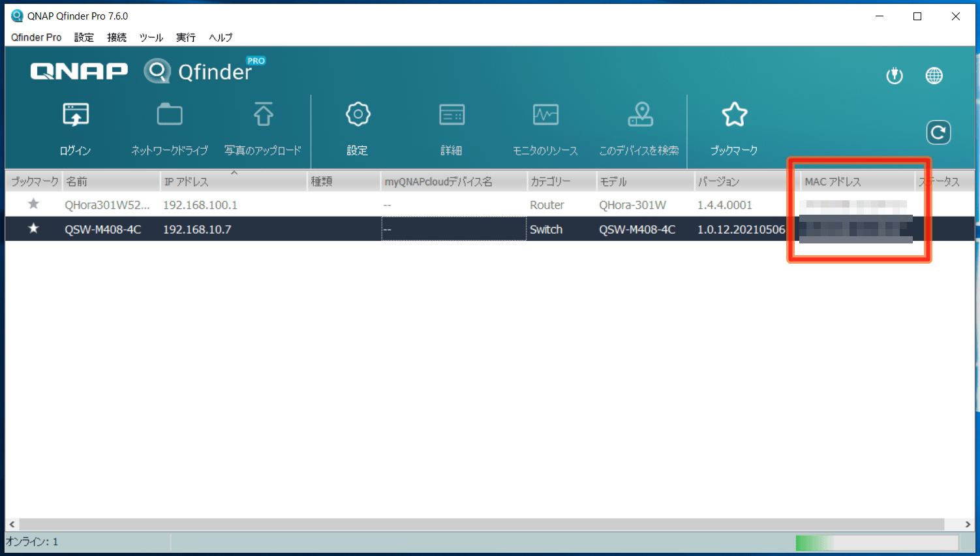
Task: Click the Locate This Device (このデバイスを検索) icon
Action: pyautogui.click(x=640, y=114)
